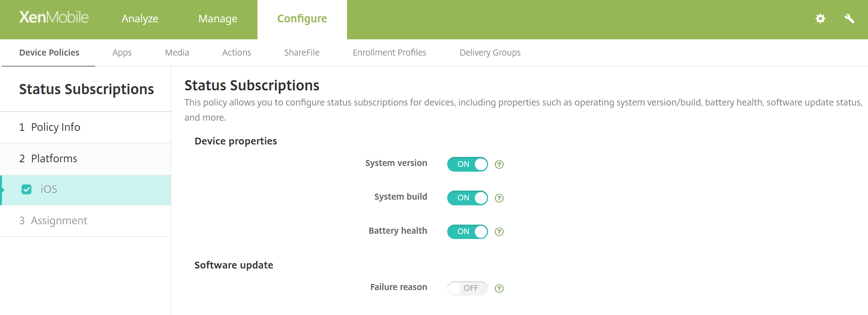The height and width of the screenshot is (315, 868).
Task: Click the wrench tools icon
Action: (x=849, y=19)
